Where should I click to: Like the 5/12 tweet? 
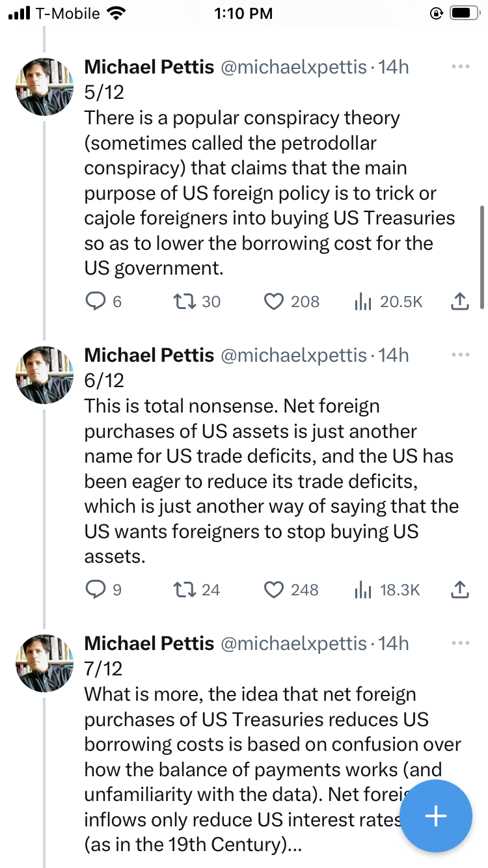pyautogui.click(x=274, y=301)
